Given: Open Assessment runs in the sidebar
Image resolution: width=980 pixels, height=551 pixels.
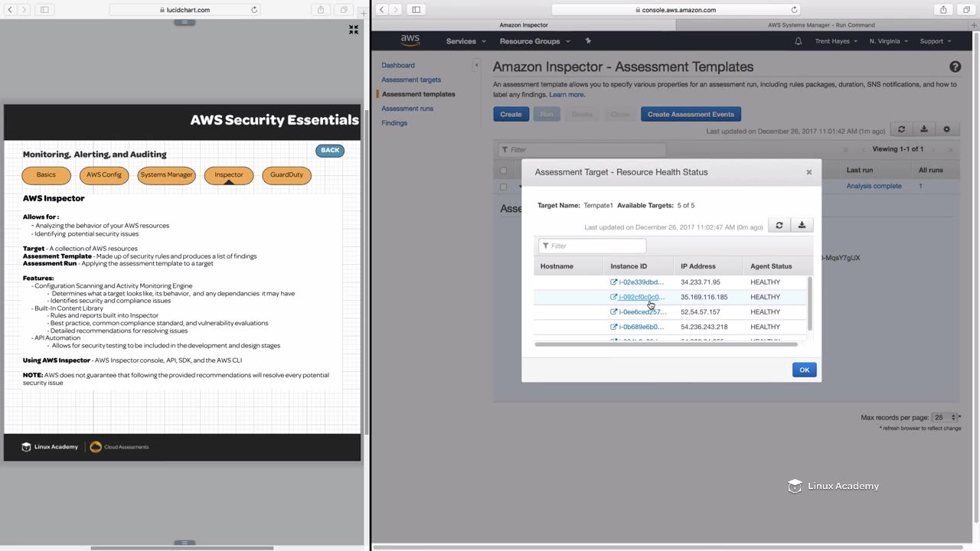Looking at the screenshot, I should click(x=407, y=109).
